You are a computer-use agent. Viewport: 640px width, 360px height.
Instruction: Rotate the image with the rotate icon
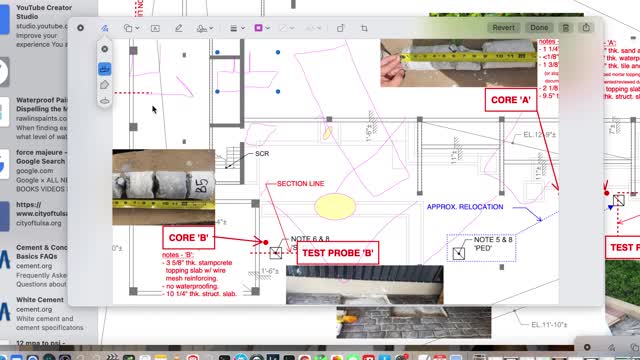tap(340, 28)
